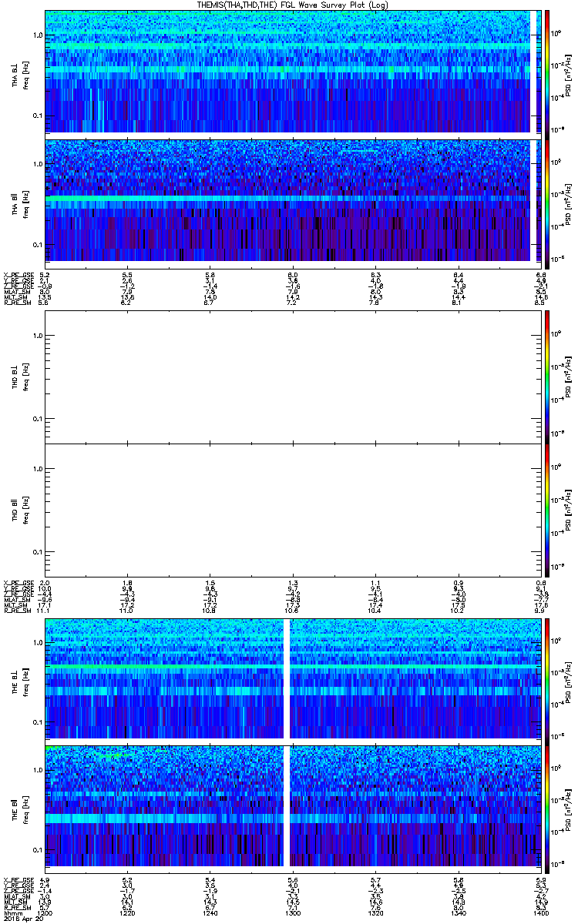The width and height of the screenshot is (578, 924).
Task: Click the color bar beside THD B-perpendicular panel
Action: tap(547, 377)
